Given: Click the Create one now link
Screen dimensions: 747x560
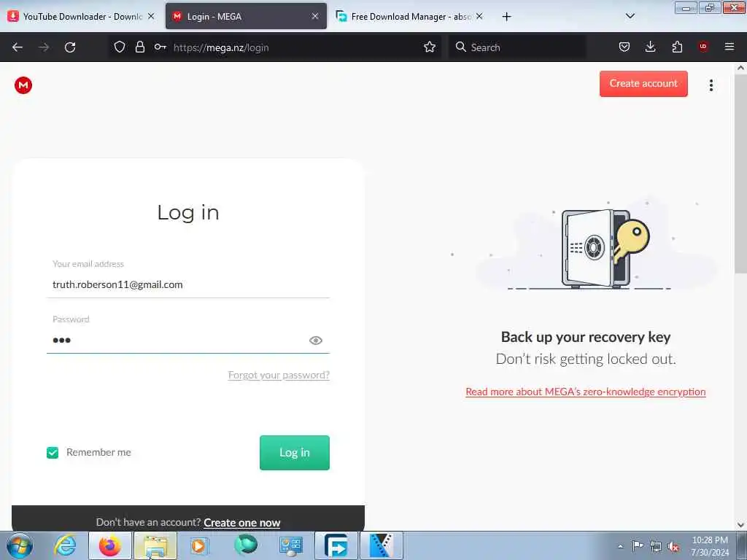Looking at the screenshot, I should tap(242, 522).
